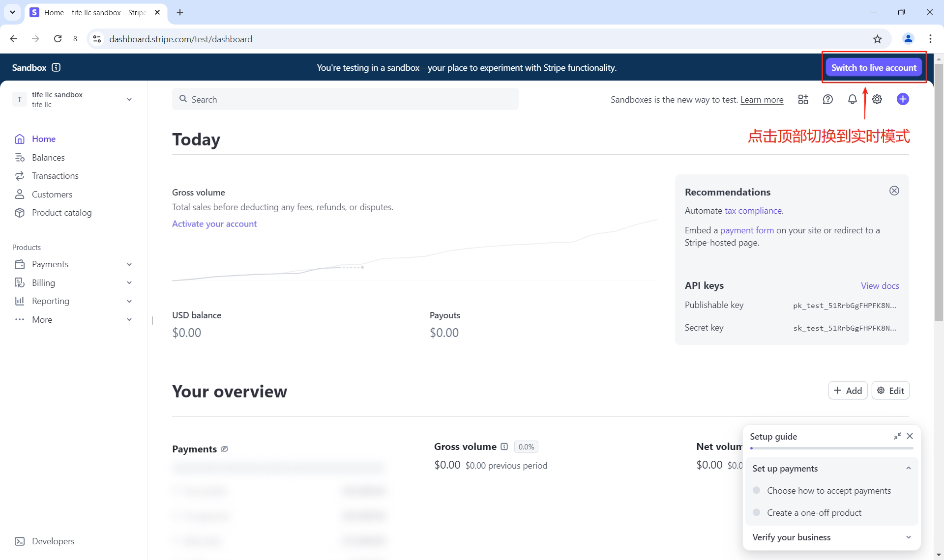944x560 pixels.
Task: Open the notifications bell icon
Action: coord(852,100)
